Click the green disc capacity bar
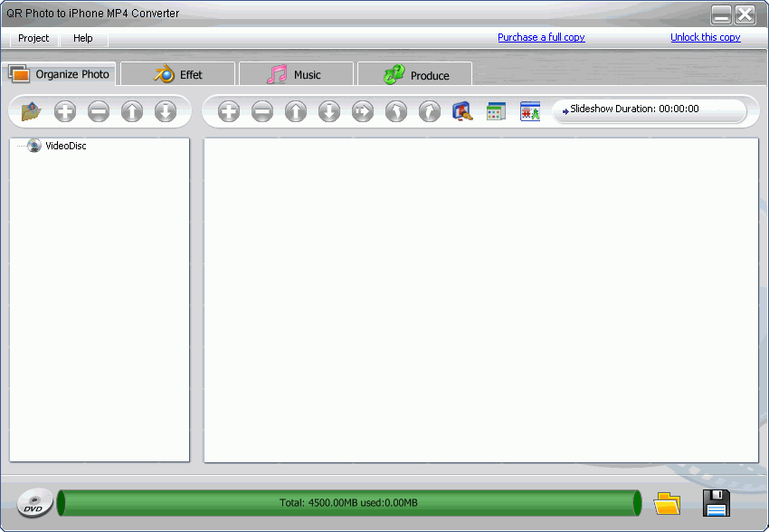769x532 pixels. (348, 502)
